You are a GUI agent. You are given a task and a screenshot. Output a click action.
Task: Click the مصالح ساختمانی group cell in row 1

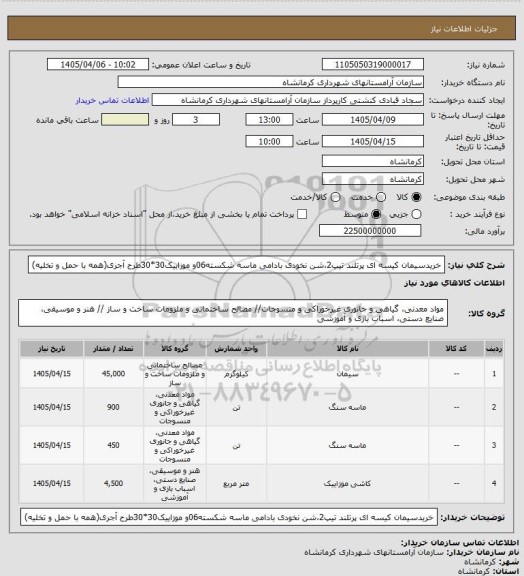(x=175, y=374)
